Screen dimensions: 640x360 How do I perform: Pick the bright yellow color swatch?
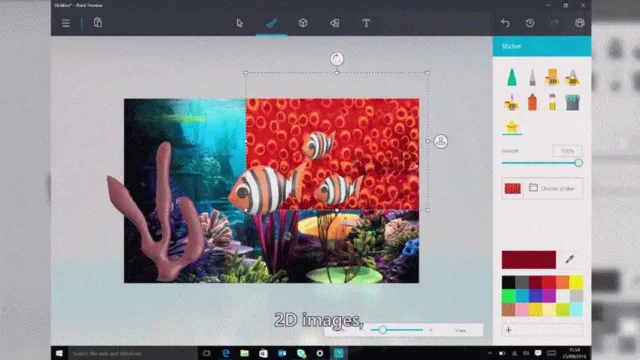point(576,282)
